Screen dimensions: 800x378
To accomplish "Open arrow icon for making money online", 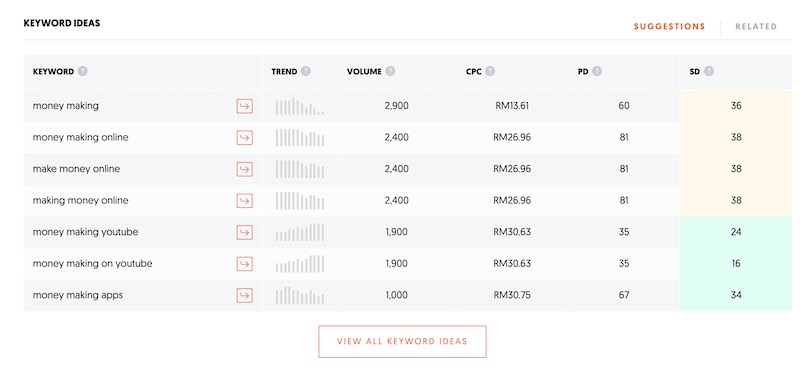I will click(244, 201).
